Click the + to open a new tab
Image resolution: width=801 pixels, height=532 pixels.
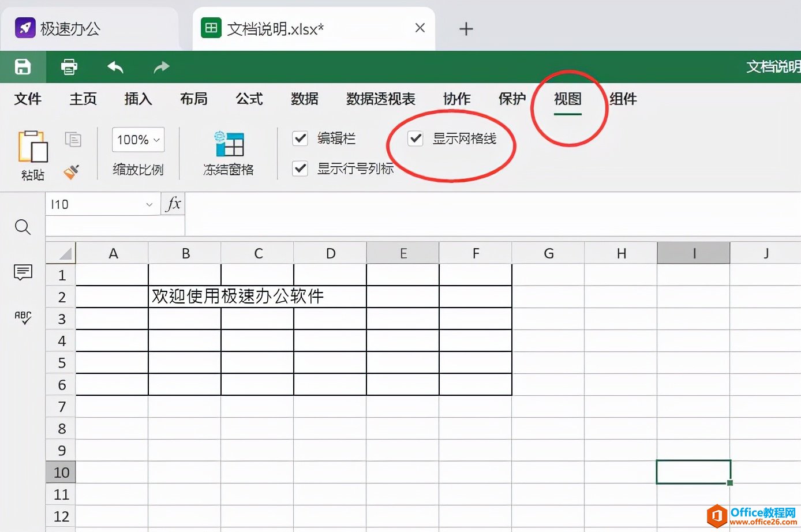coord(466,28)
